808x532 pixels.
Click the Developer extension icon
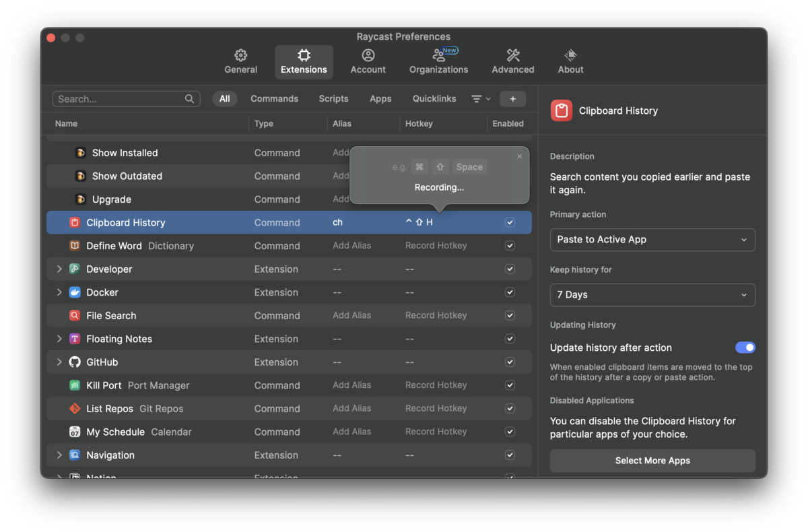coord(75,269)
